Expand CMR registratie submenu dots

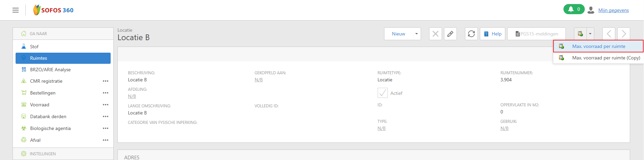click(106, 81)
